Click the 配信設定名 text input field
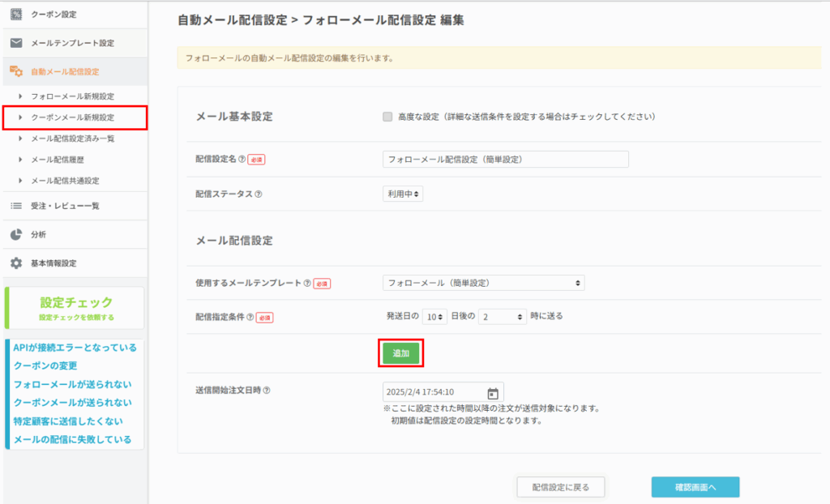This screenshot has width=830, height=504. pos(505,160)
